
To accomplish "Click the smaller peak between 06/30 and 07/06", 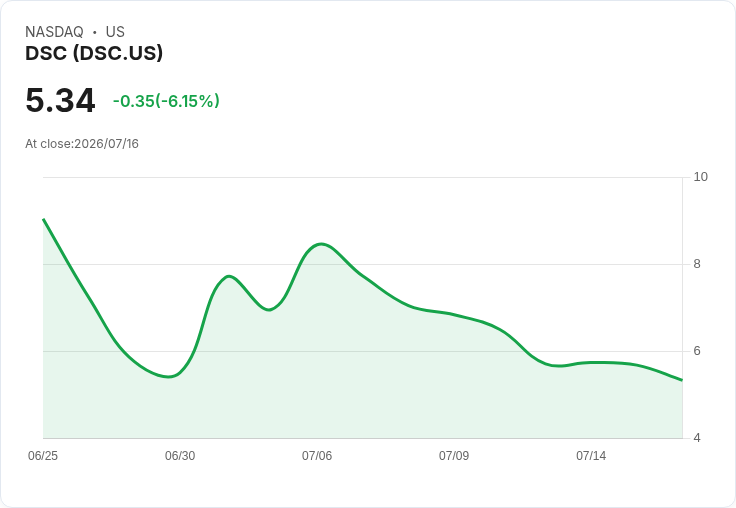I will (x=229, y=276).
